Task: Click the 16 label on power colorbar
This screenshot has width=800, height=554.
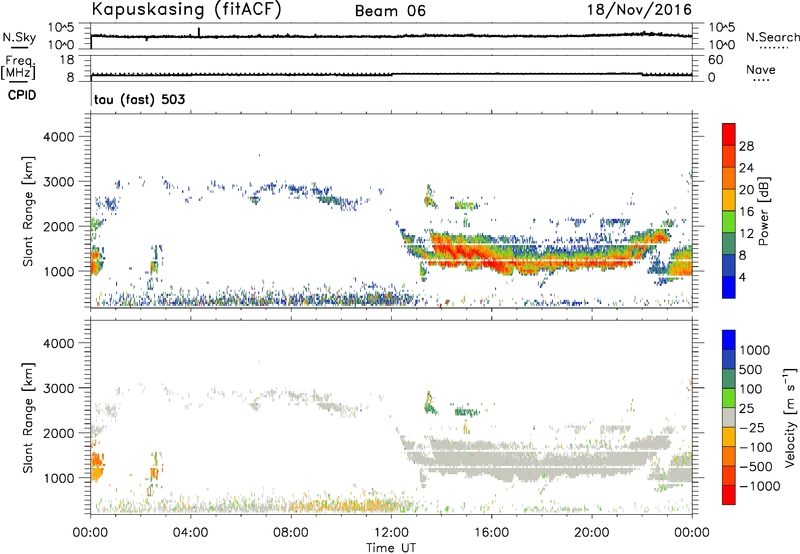Action: 746,212
